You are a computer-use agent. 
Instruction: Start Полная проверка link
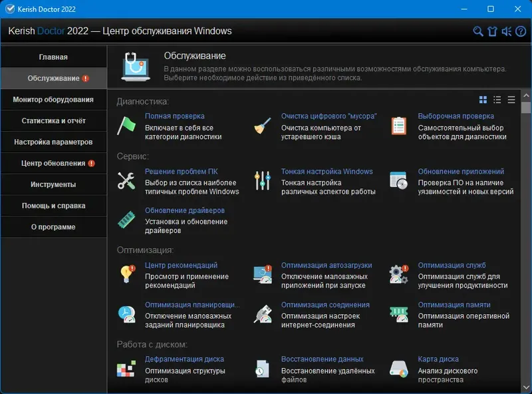(175, 116)
